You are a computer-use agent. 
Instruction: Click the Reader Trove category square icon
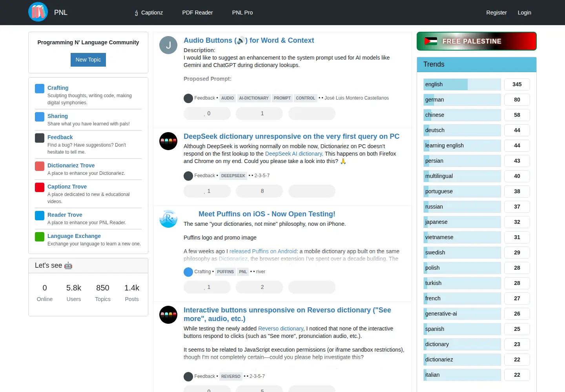click(x=40, y=216)
